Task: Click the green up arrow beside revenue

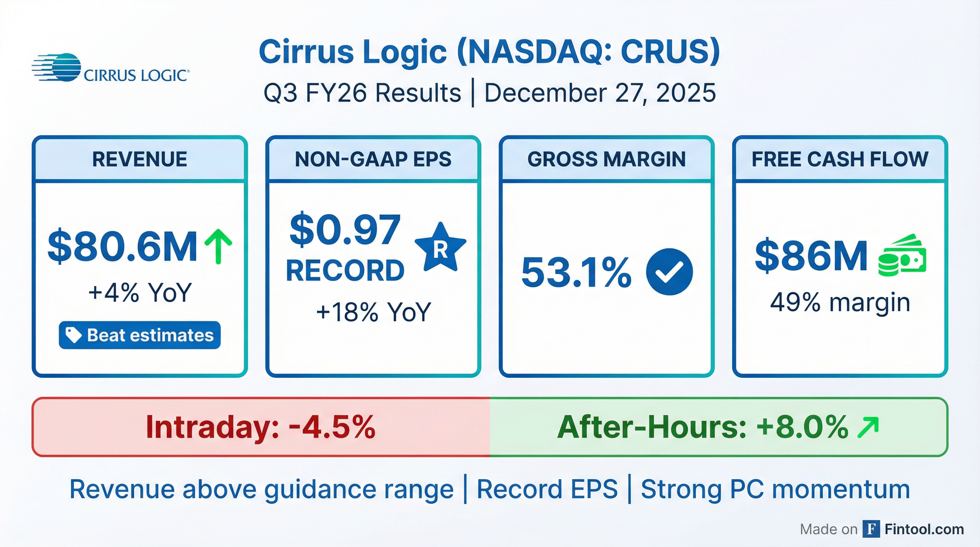Action: [218, 246]
